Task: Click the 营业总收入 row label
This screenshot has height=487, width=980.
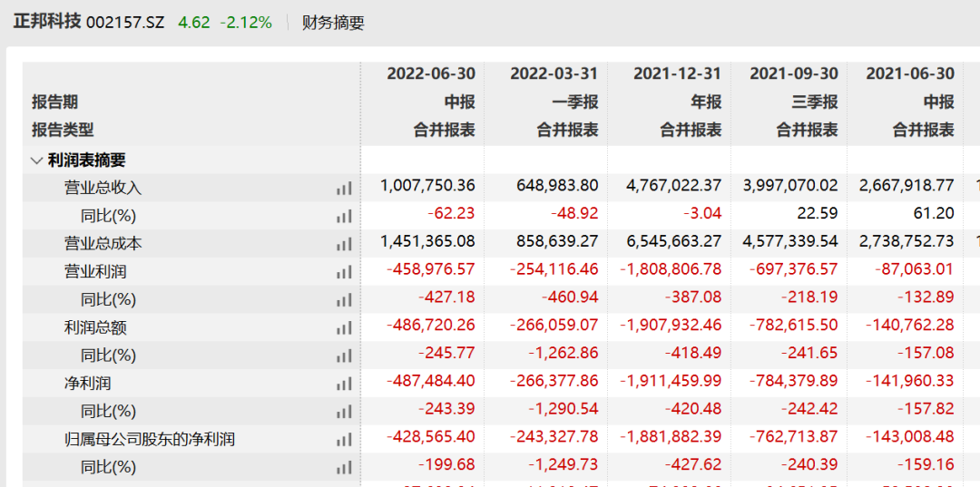Action: pyautogui.click(x=103, y=188)
